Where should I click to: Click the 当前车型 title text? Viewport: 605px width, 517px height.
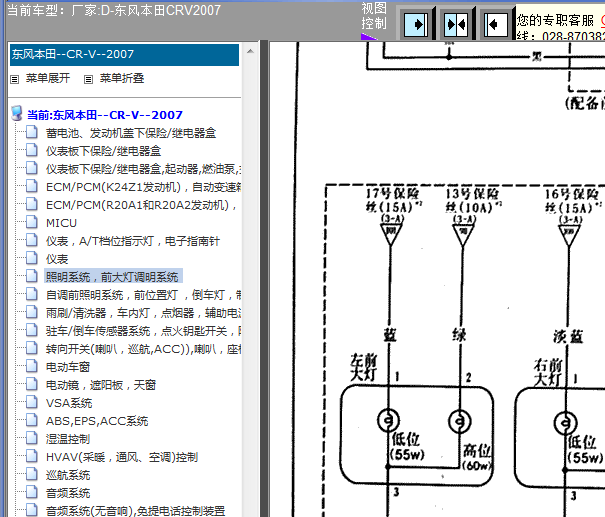click(114, 10)
